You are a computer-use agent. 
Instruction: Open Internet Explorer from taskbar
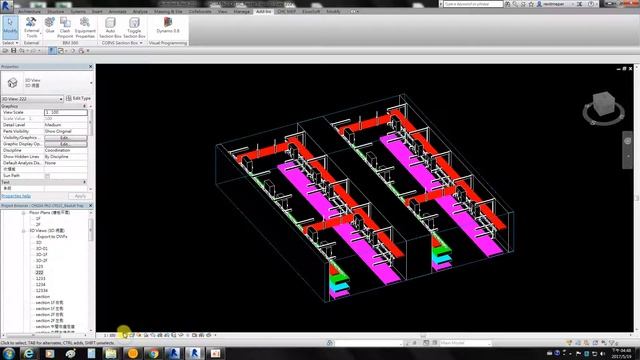tap(29, 353)
